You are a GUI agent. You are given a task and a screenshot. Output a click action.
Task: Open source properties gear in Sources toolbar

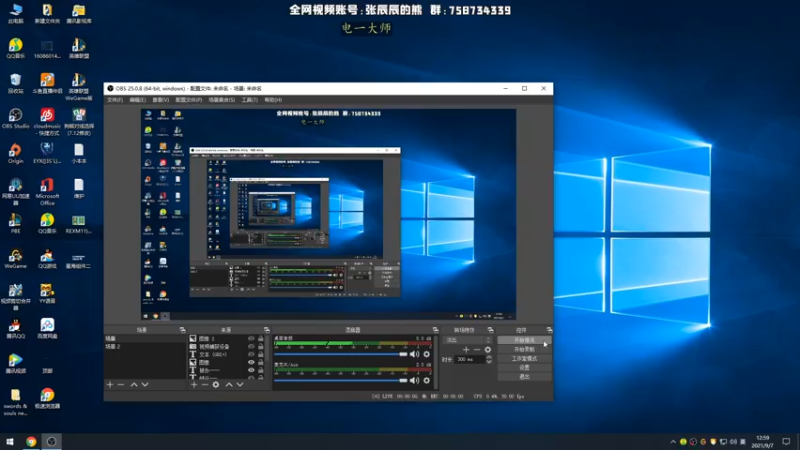(216, 385)
